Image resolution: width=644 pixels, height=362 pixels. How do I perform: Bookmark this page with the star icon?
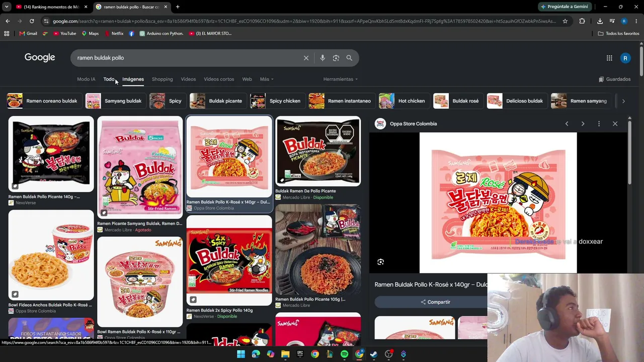tap(565, 21)
